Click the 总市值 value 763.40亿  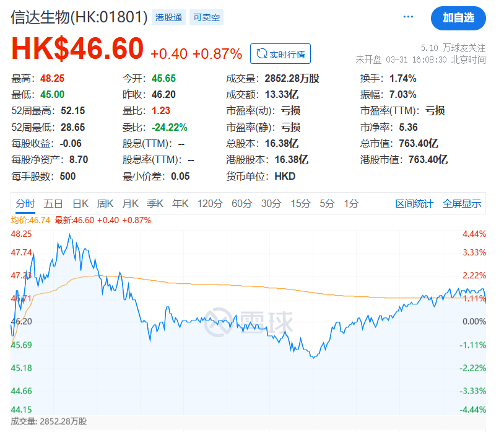[x=419, y=143]
